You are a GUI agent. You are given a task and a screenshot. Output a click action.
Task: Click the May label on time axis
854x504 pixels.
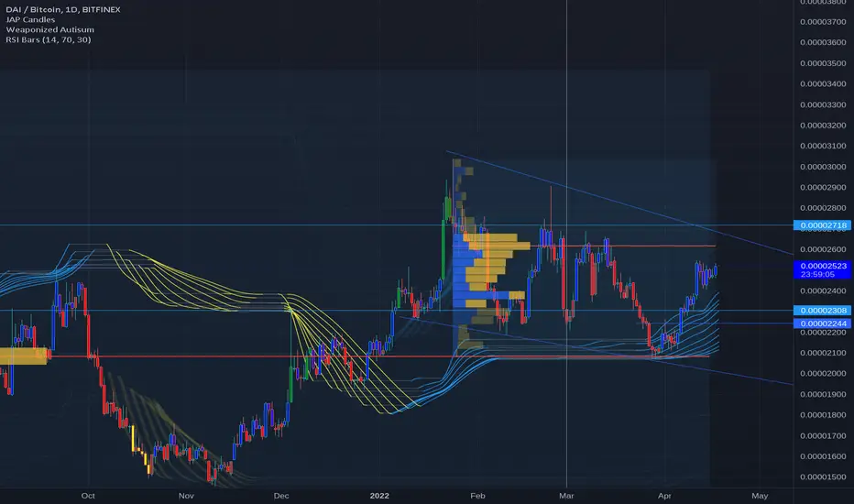760,496
